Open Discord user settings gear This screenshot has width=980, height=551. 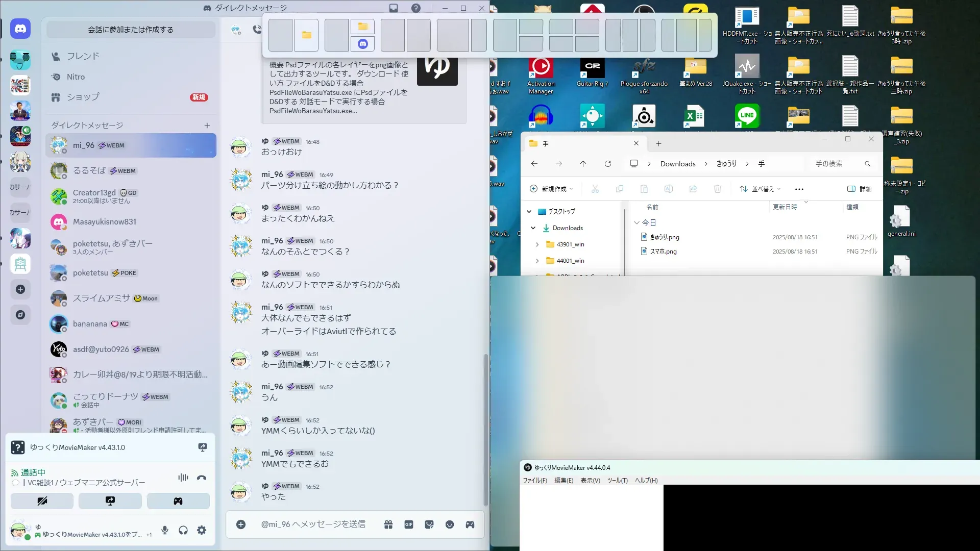(202, 530)
